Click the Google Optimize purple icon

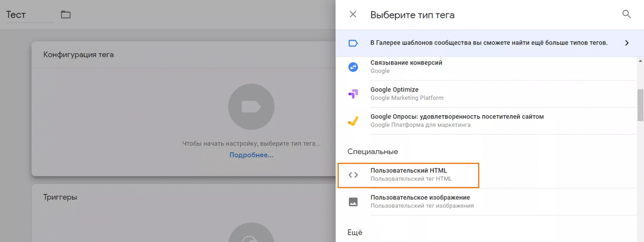[x=353, y=94]
